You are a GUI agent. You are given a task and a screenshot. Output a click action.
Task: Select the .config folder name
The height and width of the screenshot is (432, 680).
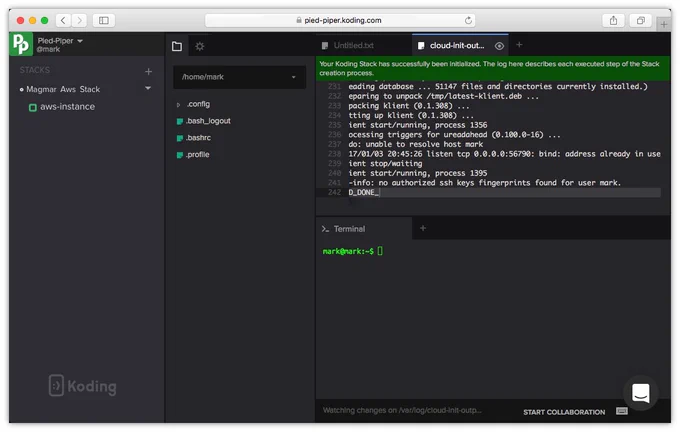[x=198, y=104]
